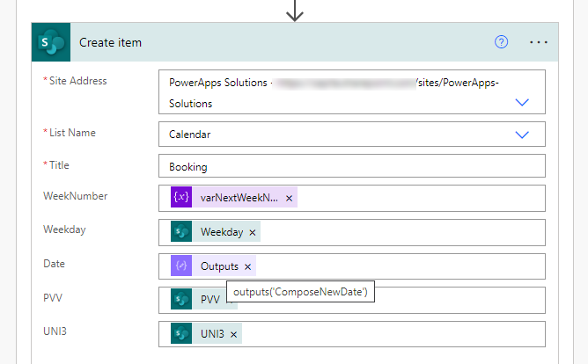The width and height of the screenshot is (588, 364).
Task: Remove the Outputs token from Date
Action: 247,266
